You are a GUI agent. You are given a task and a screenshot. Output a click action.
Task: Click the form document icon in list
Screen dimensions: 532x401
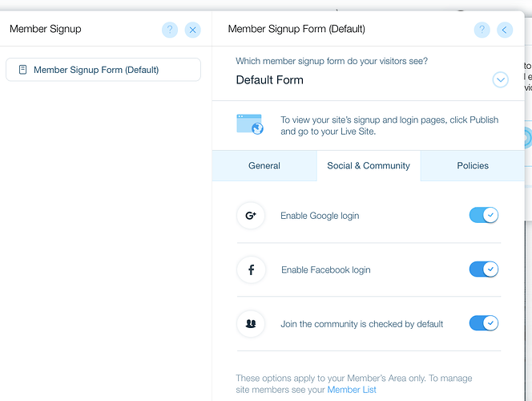22,70
